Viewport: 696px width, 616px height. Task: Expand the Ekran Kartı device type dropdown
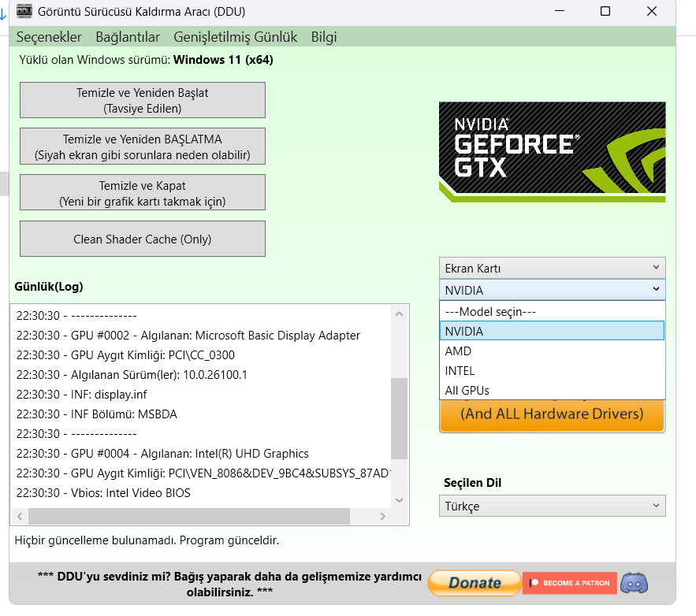click(553, 269)
